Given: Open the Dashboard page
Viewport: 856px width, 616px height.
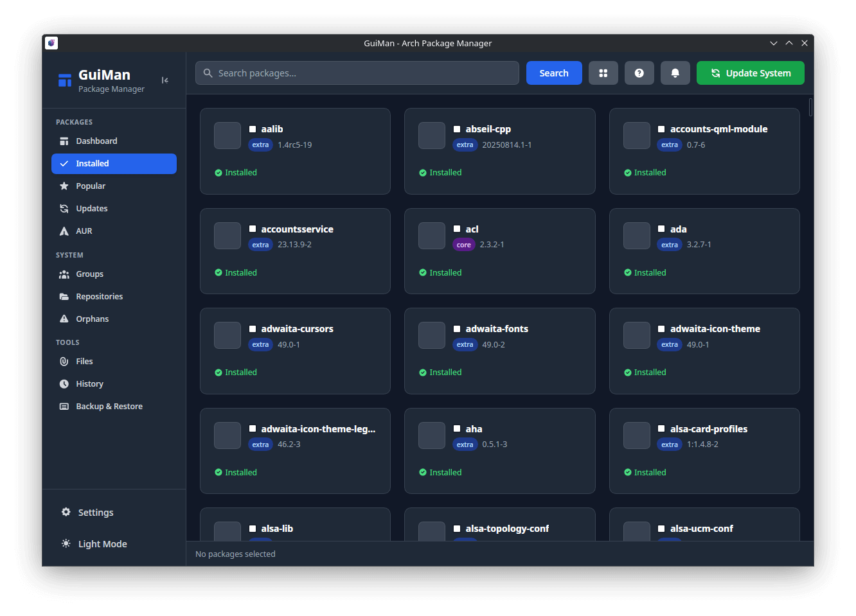Looking at the screenshot, I should pyautogui.click(x=96, y=141).
